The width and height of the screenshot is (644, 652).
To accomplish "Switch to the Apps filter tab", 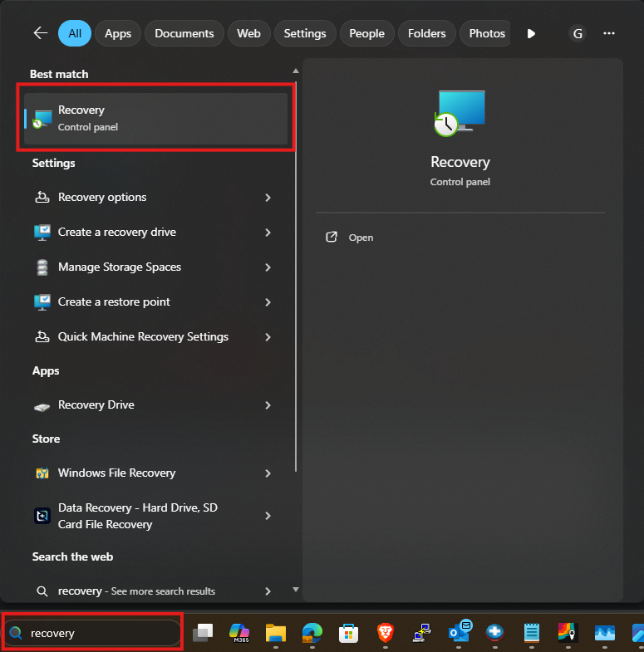I will point(118,33).
